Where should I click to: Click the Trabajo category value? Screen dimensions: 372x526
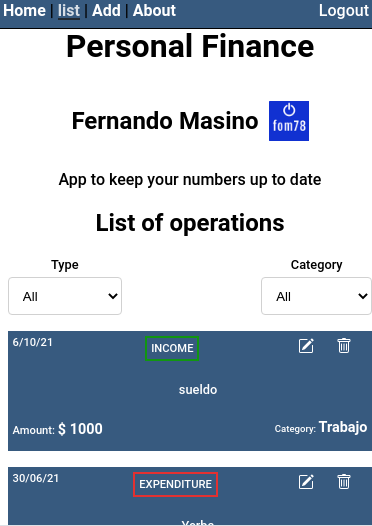pos(343,427)
